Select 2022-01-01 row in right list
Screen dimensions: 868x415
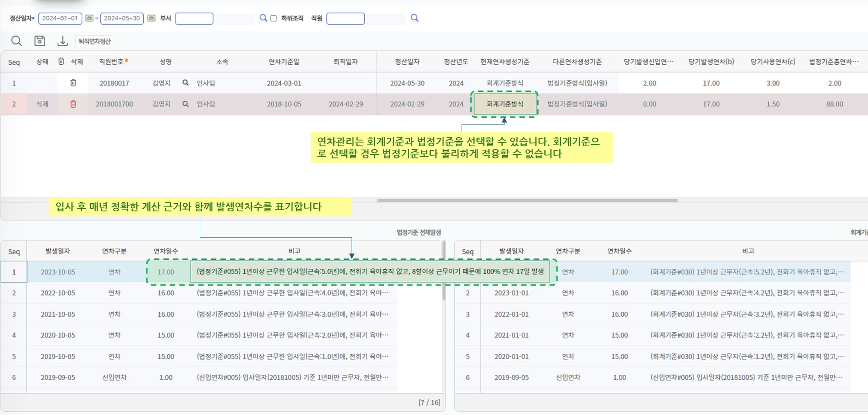click(x=511, y=314)
